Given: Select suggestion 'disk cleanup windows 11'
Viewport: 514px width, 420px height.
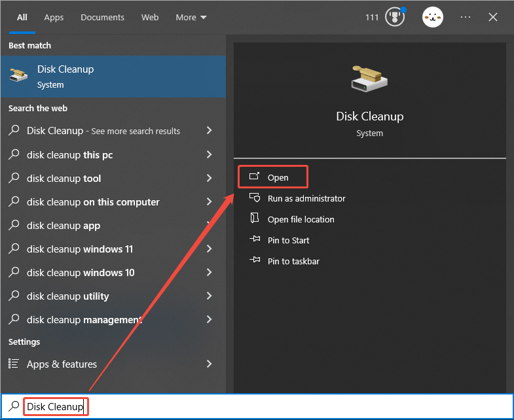Looking at the screenshot, I should (113, 249).
